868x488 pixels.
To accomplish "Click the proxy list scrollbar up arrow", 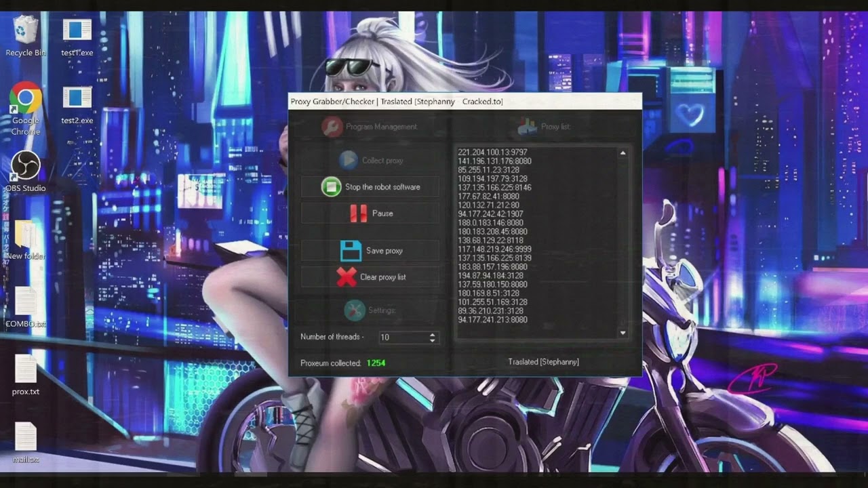I will click(x=623, y=153).
